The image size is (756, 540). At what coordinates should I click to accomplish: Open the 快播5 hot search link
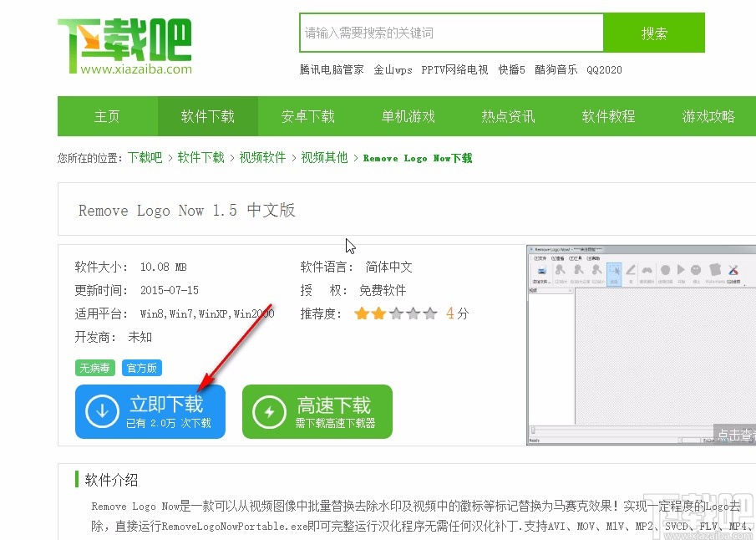(511, 70)
